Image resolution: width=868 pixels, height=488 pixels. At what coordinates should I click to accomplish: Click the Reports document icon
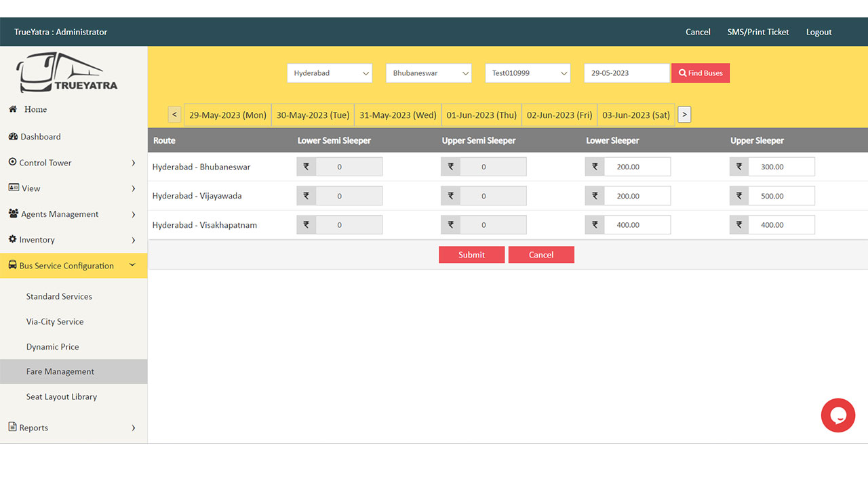[x=13, y=428]
